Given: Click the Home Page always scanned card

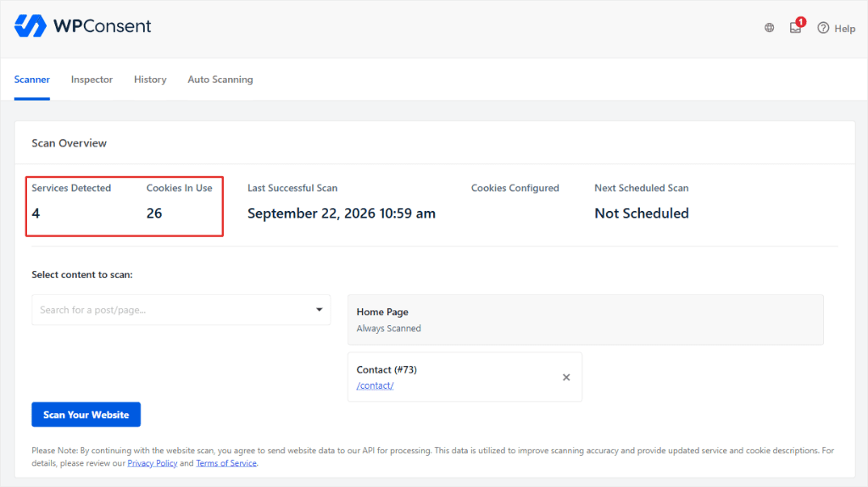Looking at the screenshot, I should [x=586, y=320].
